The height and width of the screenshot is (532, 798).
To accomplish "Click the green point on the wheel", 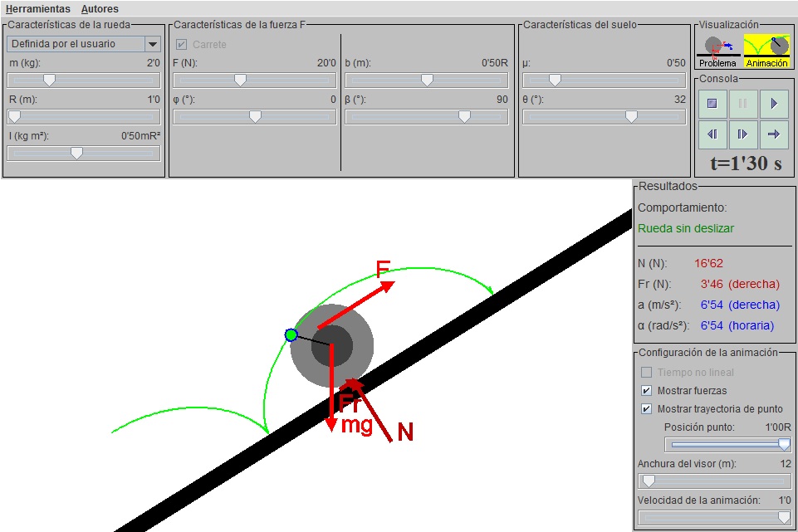I will 291,334.
